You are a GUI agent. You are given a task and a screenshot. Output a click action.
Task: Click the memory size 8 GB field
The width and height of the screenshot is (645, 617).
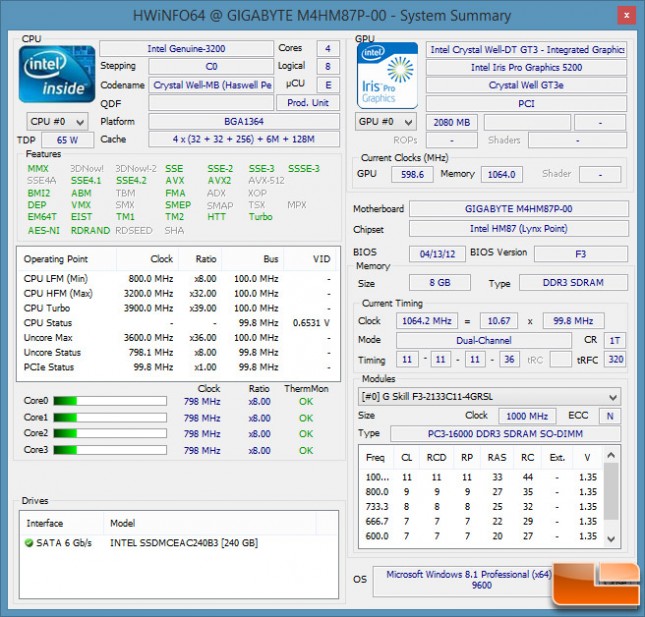click(x=440, y=283)
